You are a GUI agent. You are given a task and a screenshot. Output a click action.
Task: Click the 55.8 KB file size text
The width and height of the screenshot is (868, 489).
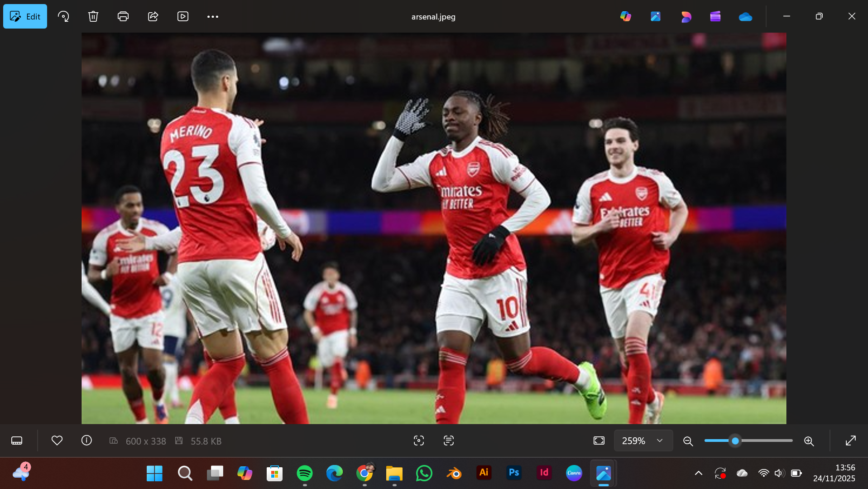point(206,441)
